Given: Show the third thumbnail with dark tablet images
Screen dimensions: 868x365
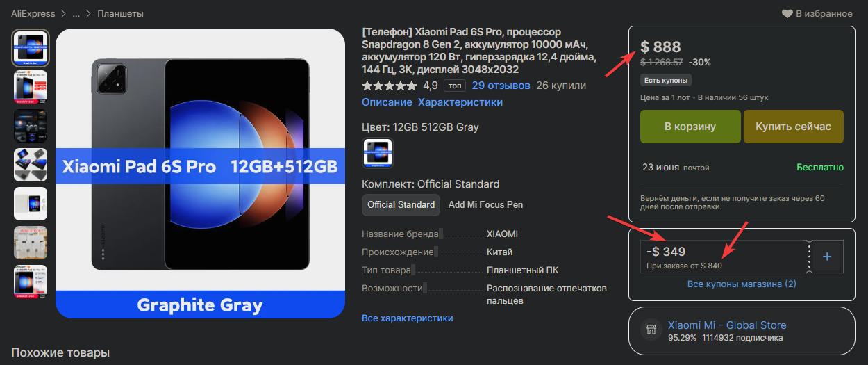Looking at the screenshot, I should click(31, 126).
